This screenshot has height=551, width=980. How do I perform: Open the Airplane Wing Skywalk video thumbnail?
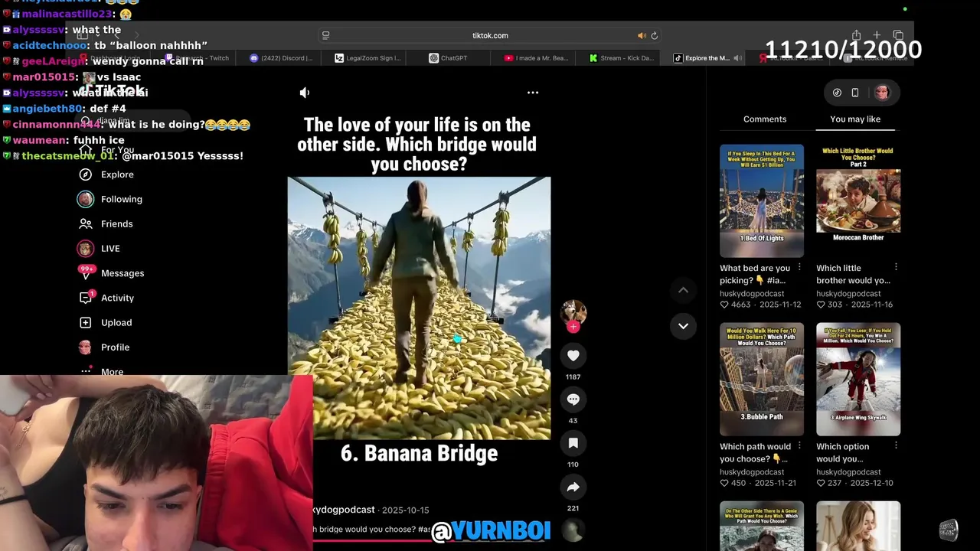point(858,379)
